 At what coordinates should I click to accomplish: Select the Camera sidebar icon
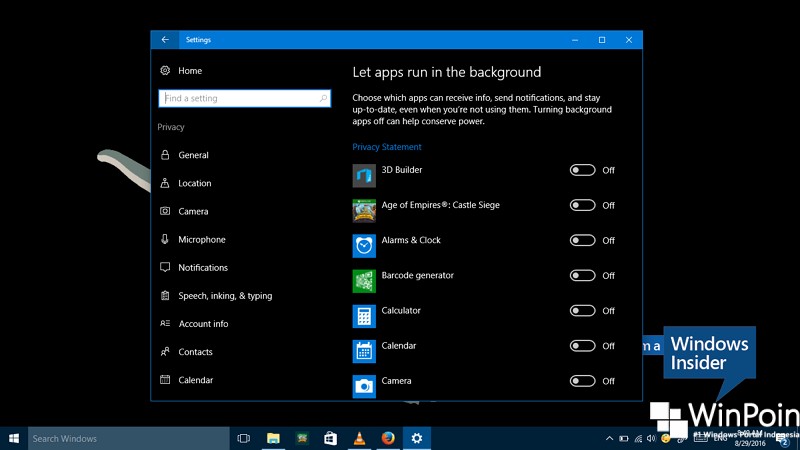point(165,211)
